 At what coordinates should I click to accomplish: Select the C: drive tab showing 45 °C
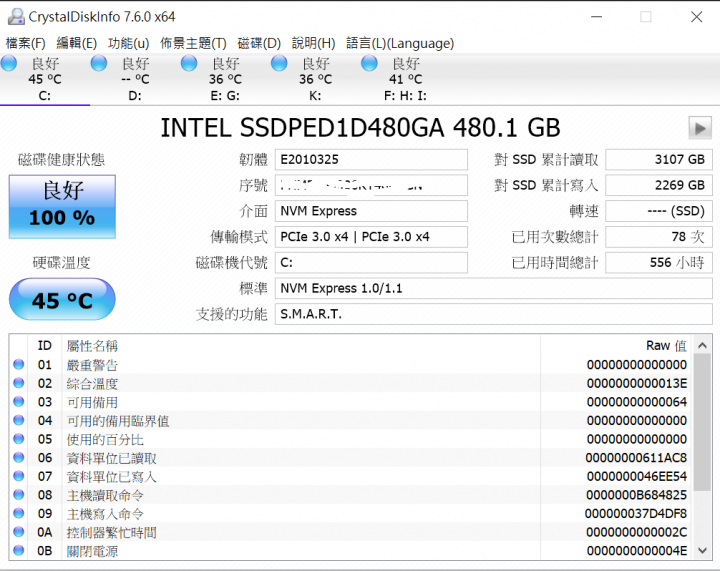tap(45, 79)
